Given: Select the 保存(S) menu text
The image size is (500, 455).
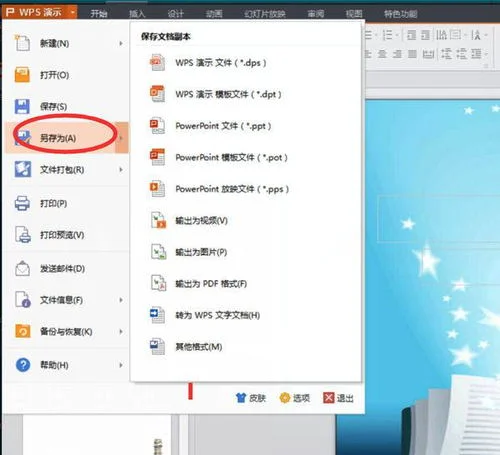Looking at the screenshot, I should pyautogui.click(x=54, y=107).
